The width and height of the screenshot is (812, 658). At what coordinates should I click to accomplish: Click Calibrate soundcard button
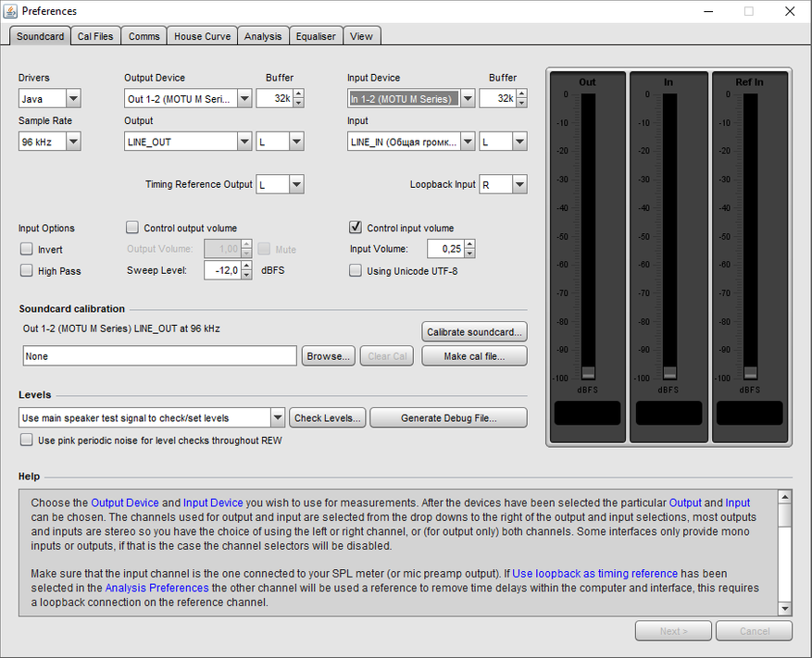tap(474, 332)
